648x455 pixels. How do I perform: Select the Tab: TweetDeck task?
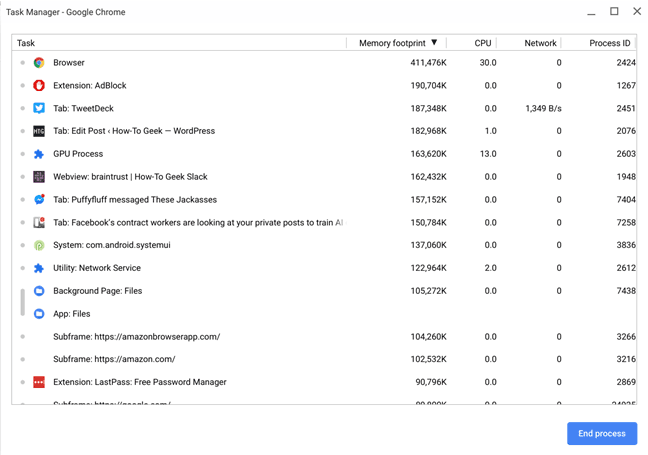coord(83,108)
